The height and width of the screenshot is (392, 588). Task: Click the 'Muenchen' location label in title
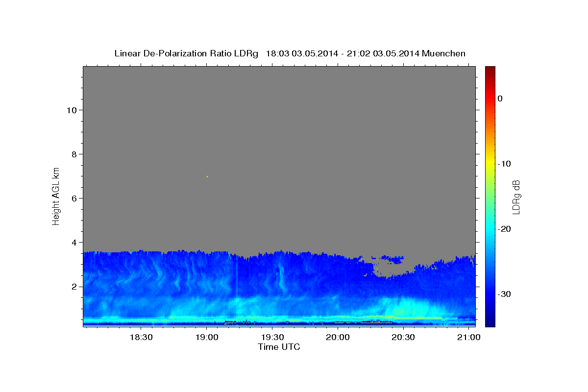pos(443,53)
